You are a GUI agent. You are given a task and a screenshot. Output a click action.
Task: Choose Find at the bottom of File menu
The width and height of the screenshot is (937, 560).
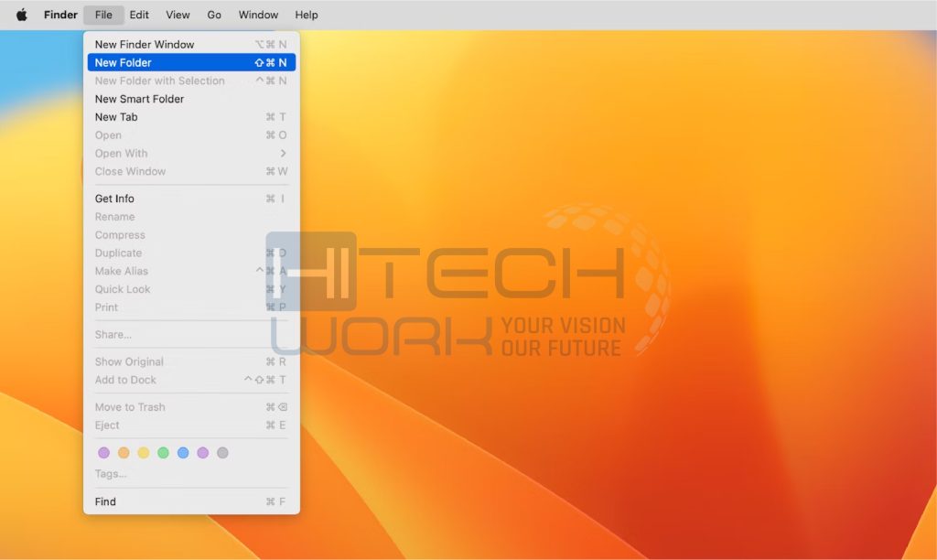(191, 502)
